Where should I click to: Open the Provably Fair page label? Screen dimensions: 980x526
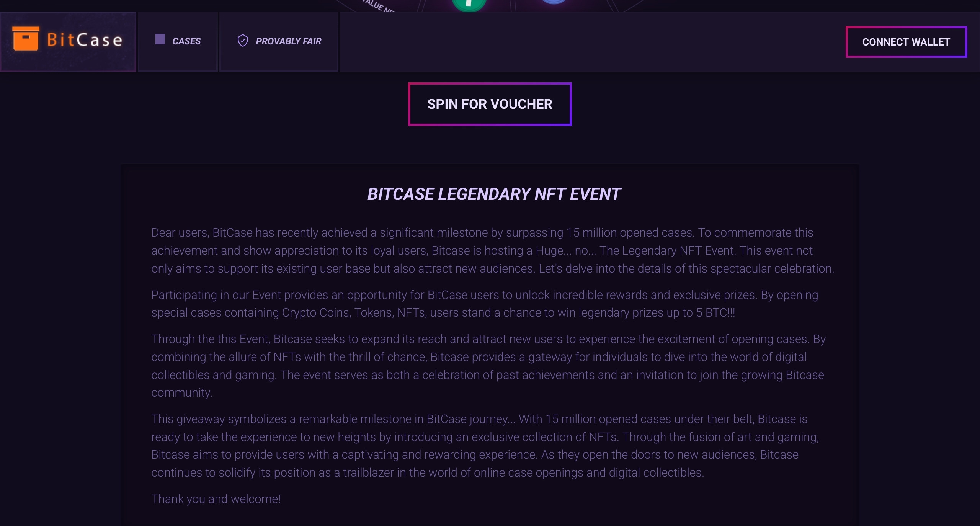288,41
